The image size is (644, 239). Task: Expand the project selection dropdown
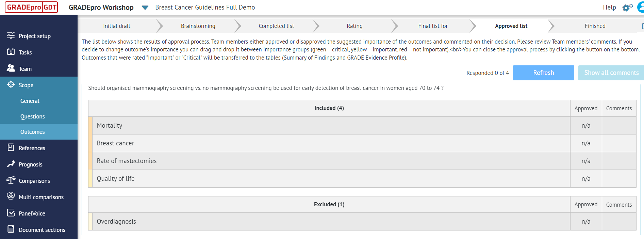(x=145, y=7)
